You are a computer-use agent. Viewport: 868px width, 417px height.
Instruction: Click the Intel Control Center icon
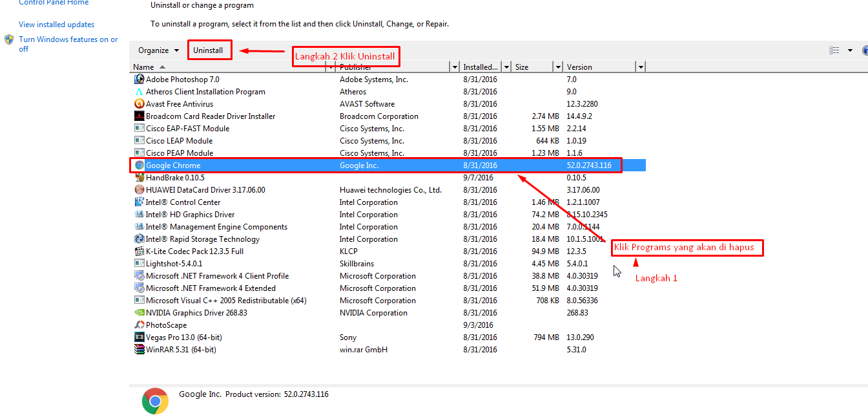pyautogui.click(x=139, y=202)
